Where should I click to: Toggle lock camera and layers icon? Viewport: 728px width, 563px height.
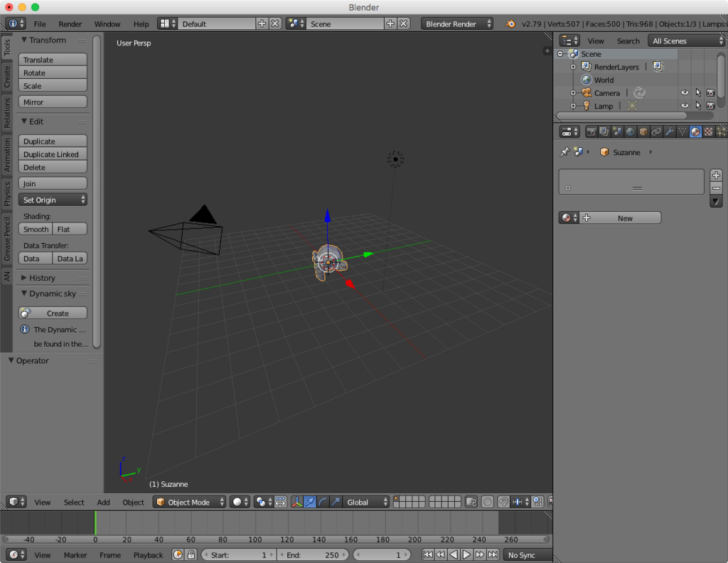click(x=471, y=502)
